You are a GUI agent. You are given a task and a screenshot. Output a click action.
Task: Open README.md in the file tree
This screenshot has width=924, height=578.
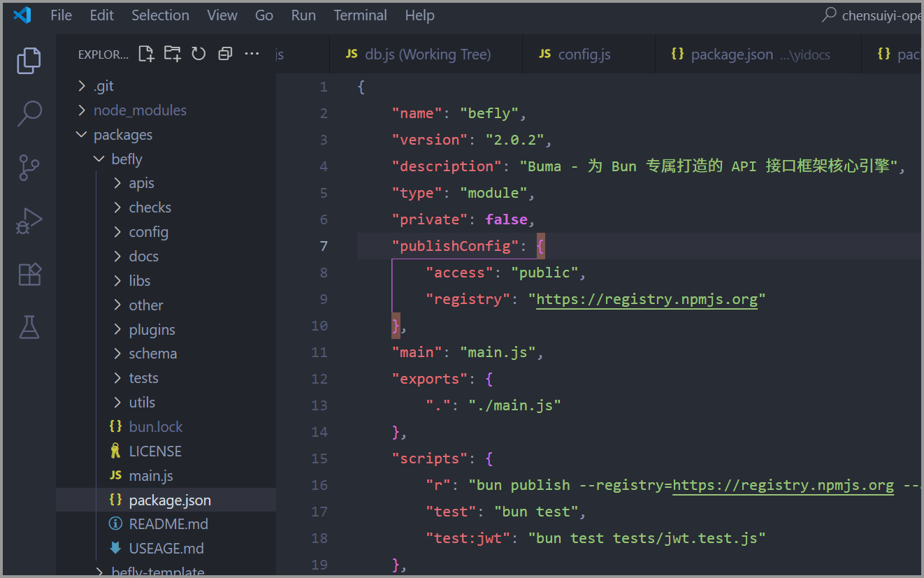pos(168,524)
